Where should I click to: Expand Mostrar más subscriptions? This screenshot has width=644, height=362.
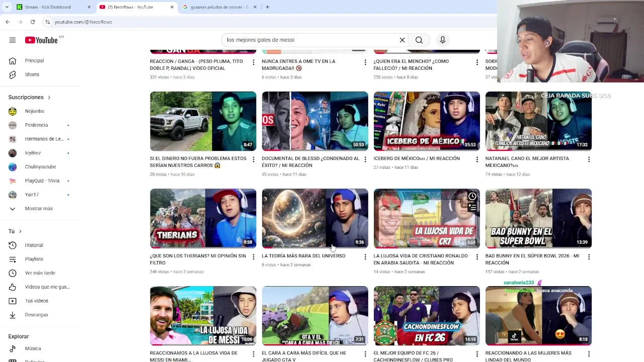[38, 209]
